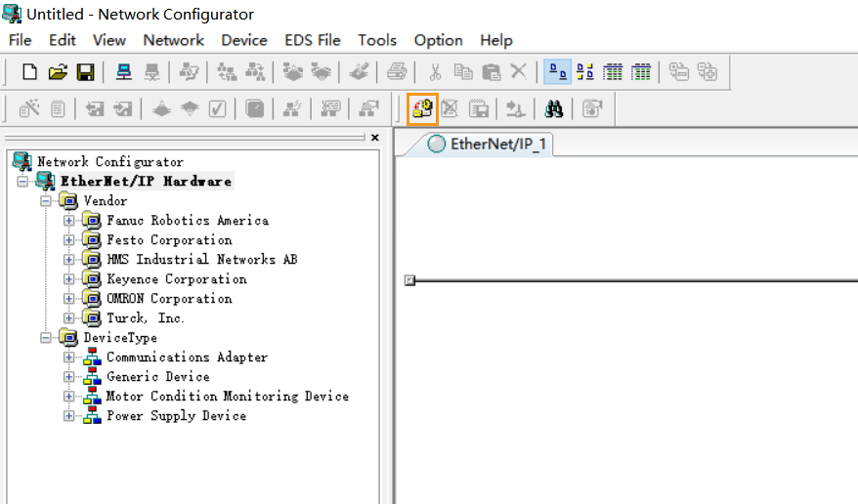Viewport: 858px width, 504px height.
Task: Open the EDS File menu
Action: pos(312,40)
